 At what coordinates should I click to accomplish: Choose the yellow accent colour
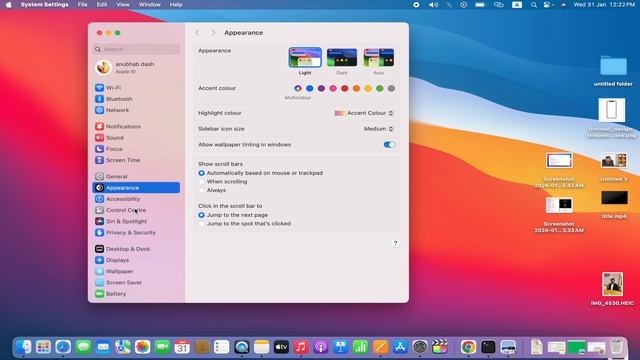coord(368,88)
